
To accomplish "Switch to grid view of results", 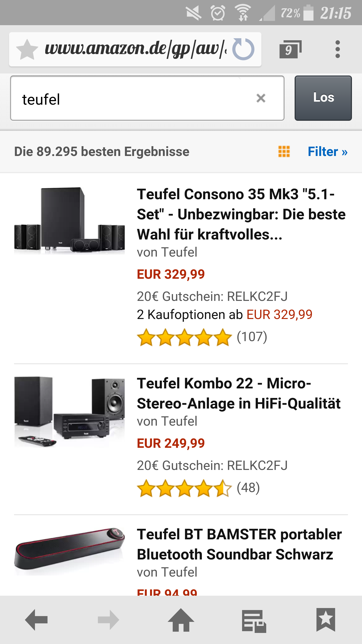I will (284, 151).
